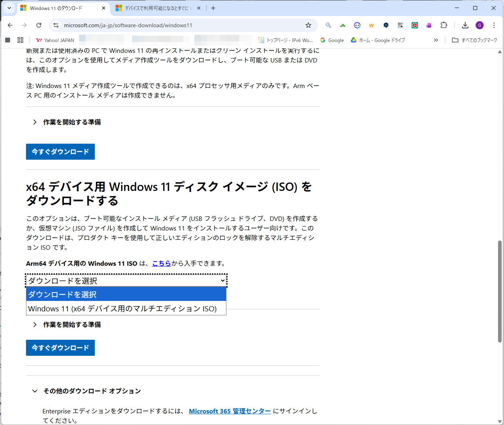This screenshot has height=425, width=504.
Task: Switch to the デバイスで利用可能 tab
Action: pyautogui.click(x=156, y=8)
